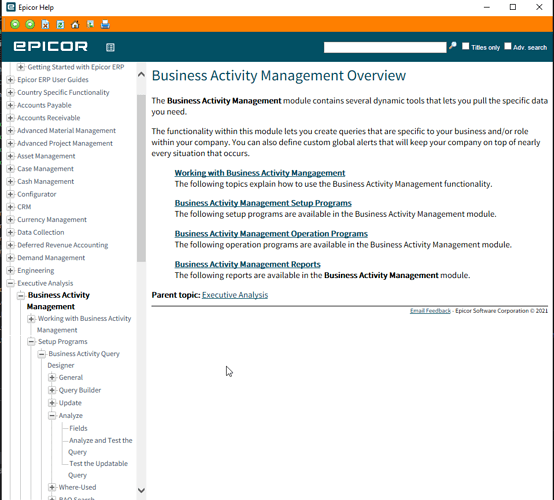Click the Epicor Help window icon
The height and width of the screenshot is (500, 554).
[11, 7]
